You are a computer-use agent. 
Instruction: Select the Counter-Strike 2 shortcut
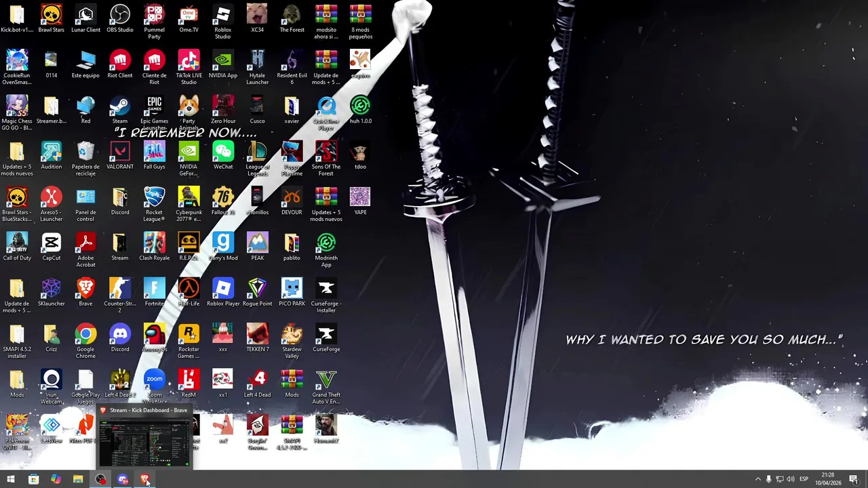click(120, 295)
